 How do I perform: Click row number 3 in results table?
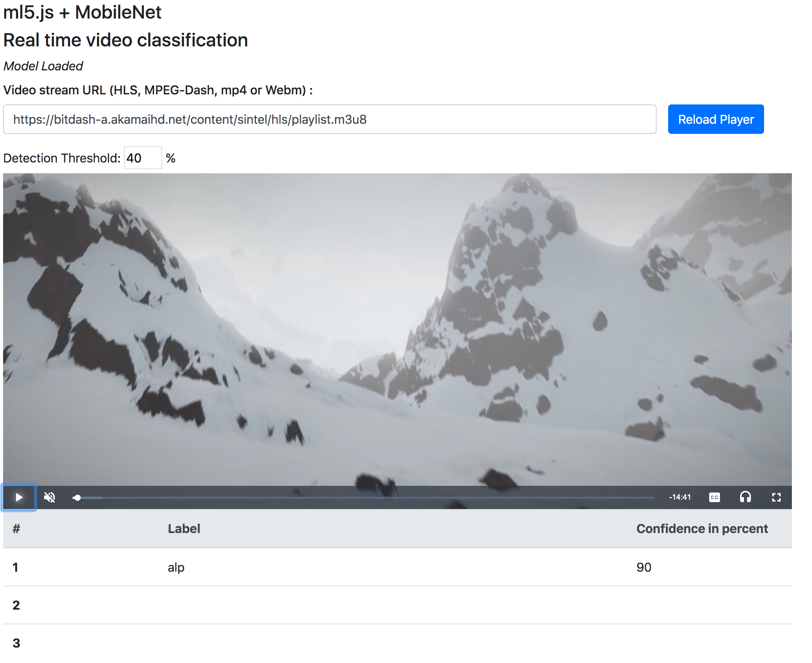click(16, 643)
